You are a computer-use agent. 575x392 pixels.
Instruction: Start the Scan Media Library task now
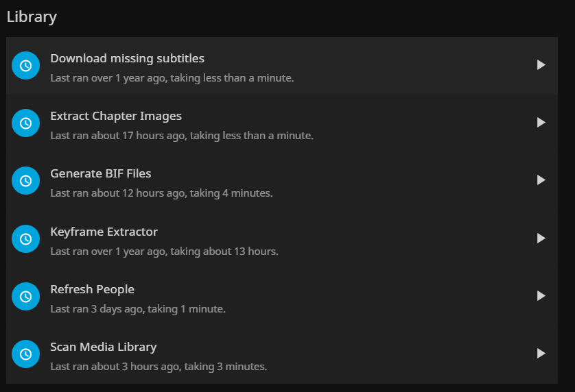point(541,354)
